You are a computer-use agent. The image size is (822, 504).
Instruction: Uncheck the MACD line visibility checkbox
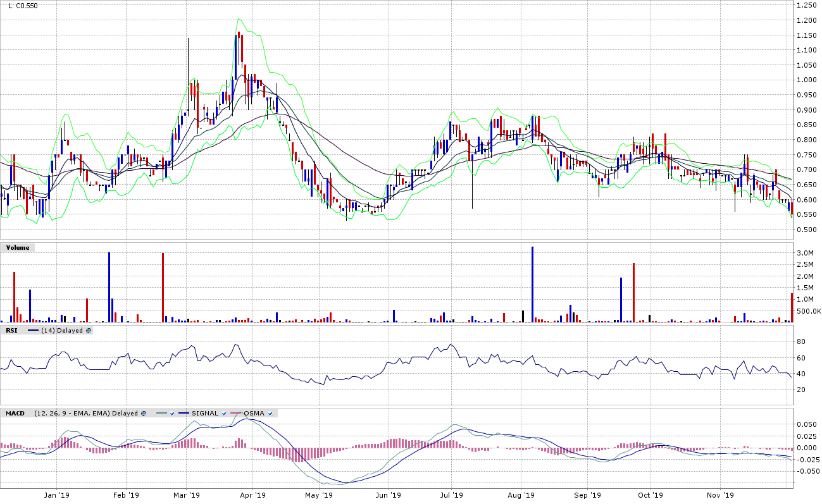pos(171,414)
